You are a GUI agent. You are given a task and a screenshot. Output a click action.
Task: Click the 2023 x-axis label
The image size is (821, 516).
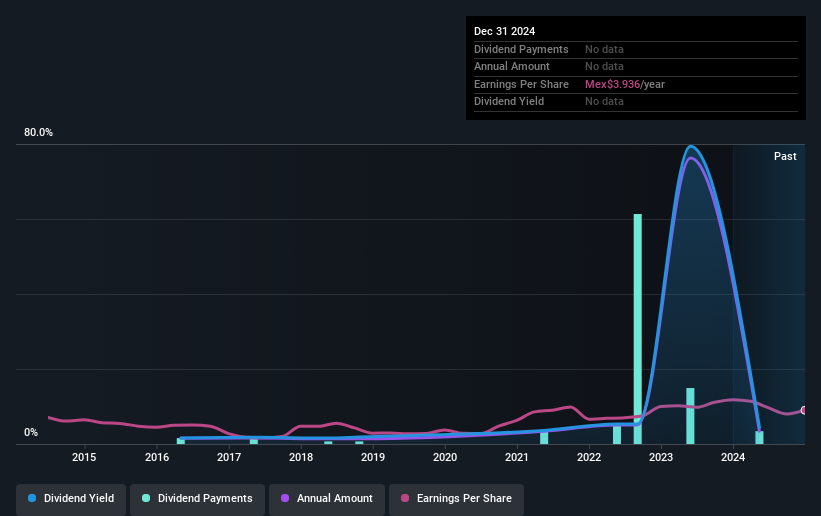pyautogui.click(x=661, y=457)
